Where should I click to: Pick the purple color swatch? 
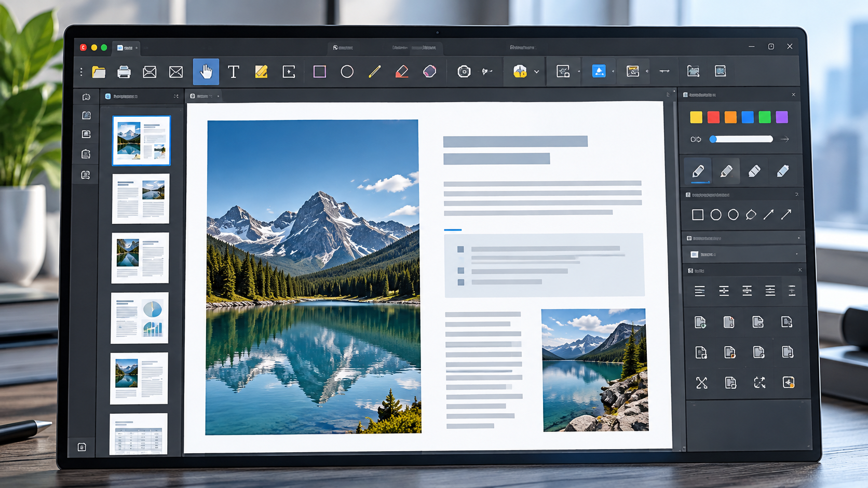(x=782, y=117)
